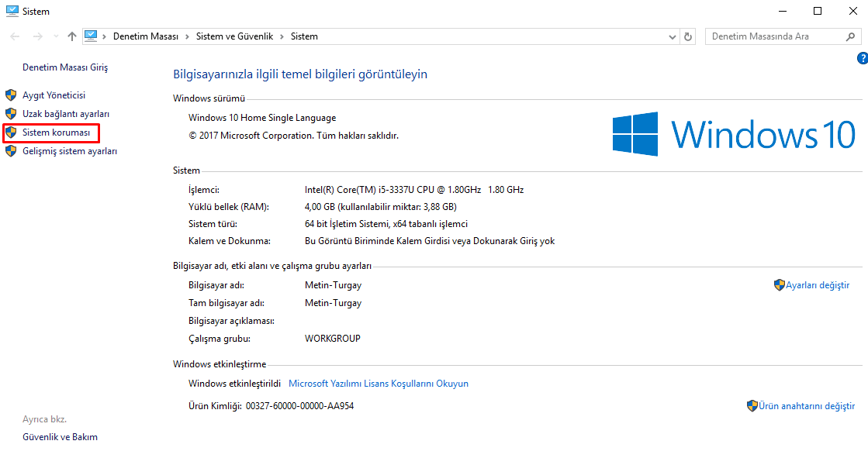Click the shield icon next to Gelişmiş sistem ayarları
The height and width of the screenshot is (458, 868).
click(11, 152)
